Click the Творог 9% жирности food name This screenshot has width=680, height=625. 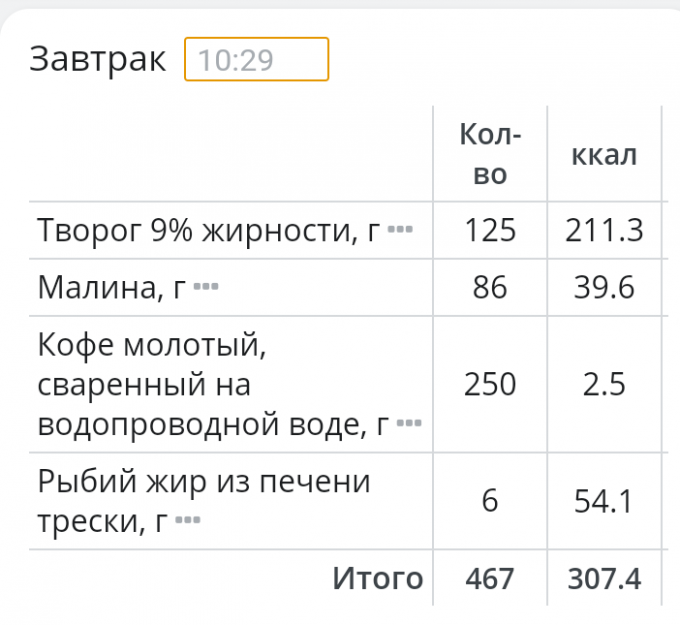click(x=209, y=231)
